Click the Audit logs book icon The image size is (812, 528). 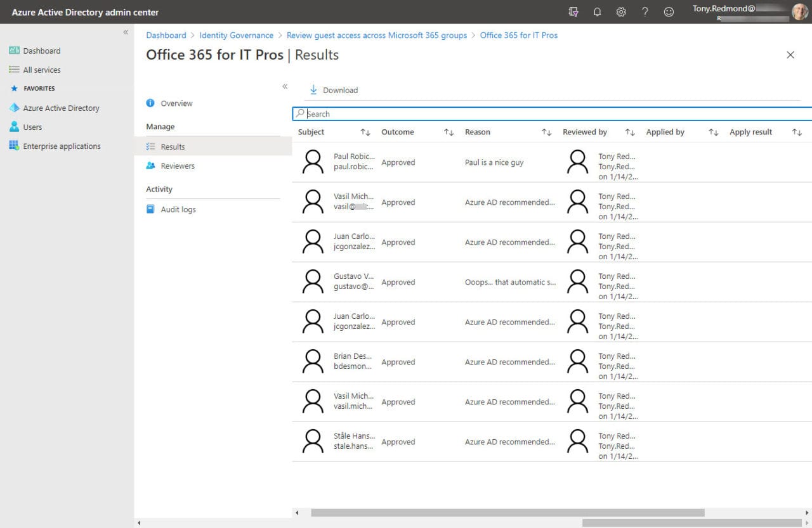tap(150, 209)
